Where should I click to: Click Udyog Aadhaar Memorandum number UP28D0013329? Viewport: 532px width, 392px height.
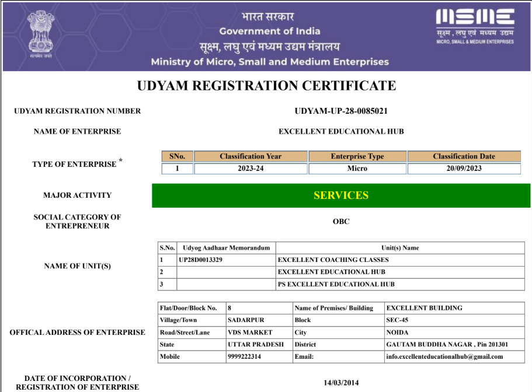200,260
